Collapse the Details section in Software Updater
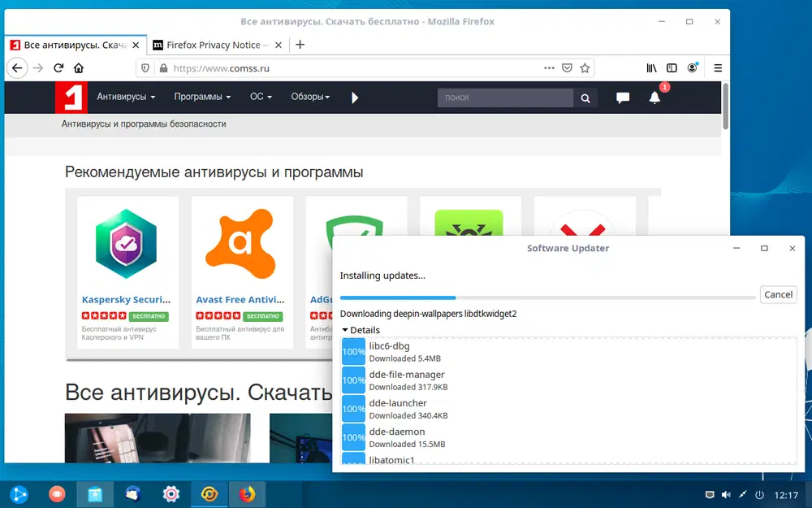 coord(361,330)
